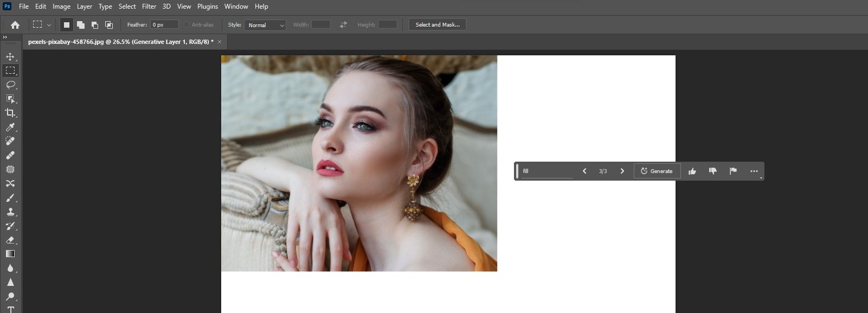Activate the Clone Stamp tool
This screenshot has width=868, height=313.
point(10,212)
